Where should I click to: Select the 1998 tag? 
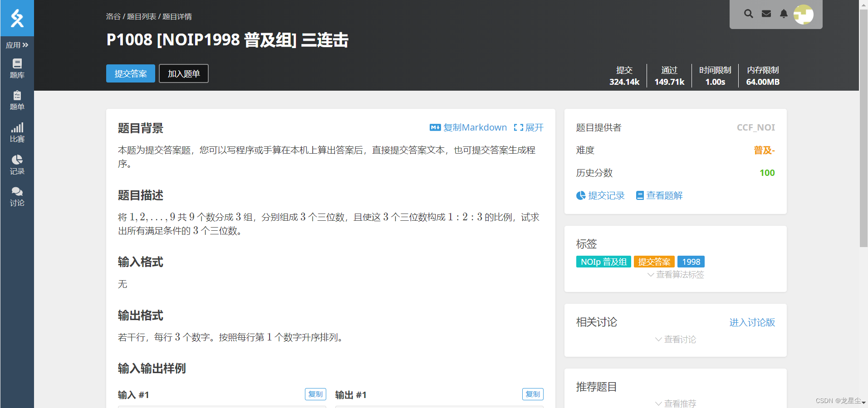click(691, 262)
